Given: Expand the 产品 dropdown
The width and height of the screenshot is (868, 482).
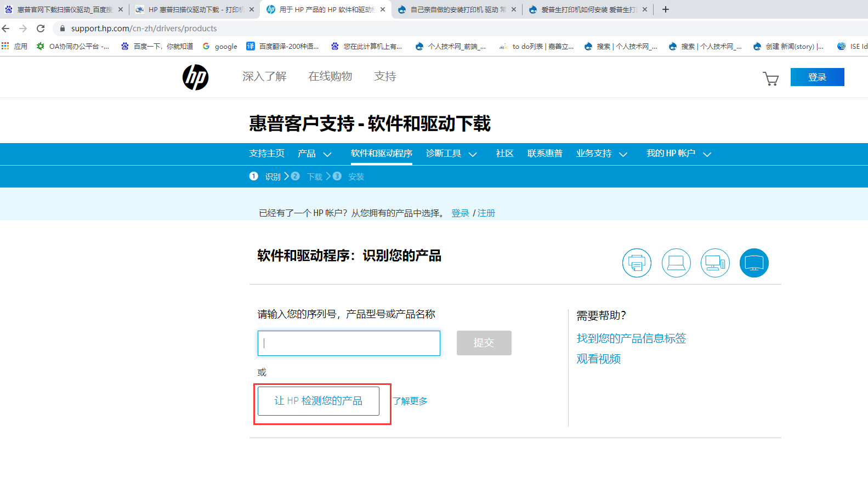Looking at the screenshot, I should click(x=315, y=154).
